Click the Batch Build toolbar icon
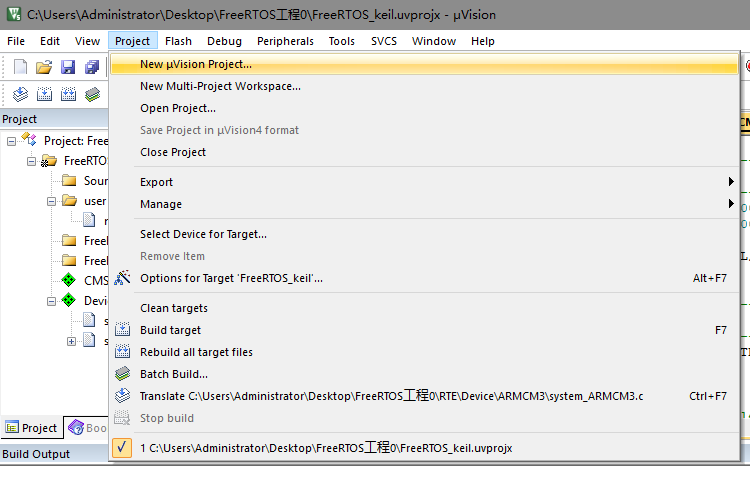The height and width of the screenshot is (488, 750). 92,94
